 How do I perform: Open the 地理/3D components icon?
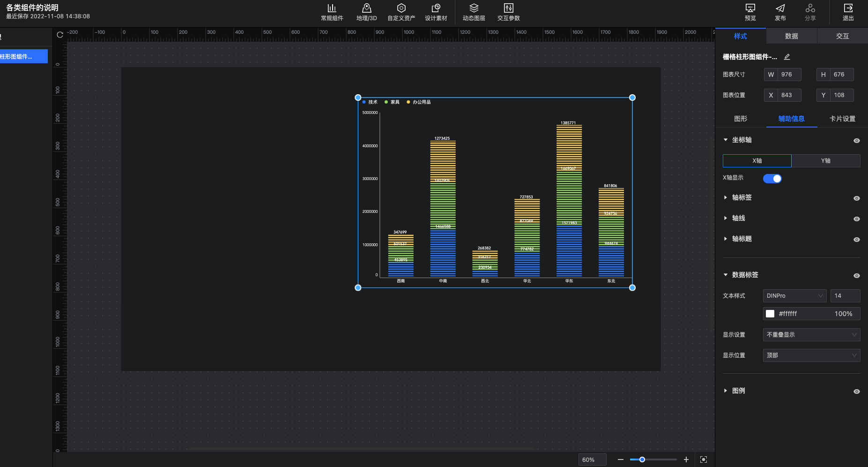click(366, 12)
